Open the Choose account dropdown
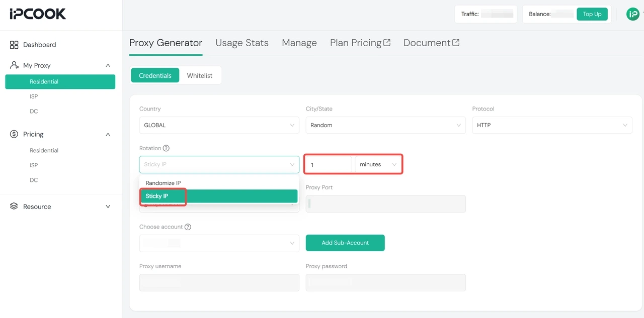644x318 pixels. point(219,243)
